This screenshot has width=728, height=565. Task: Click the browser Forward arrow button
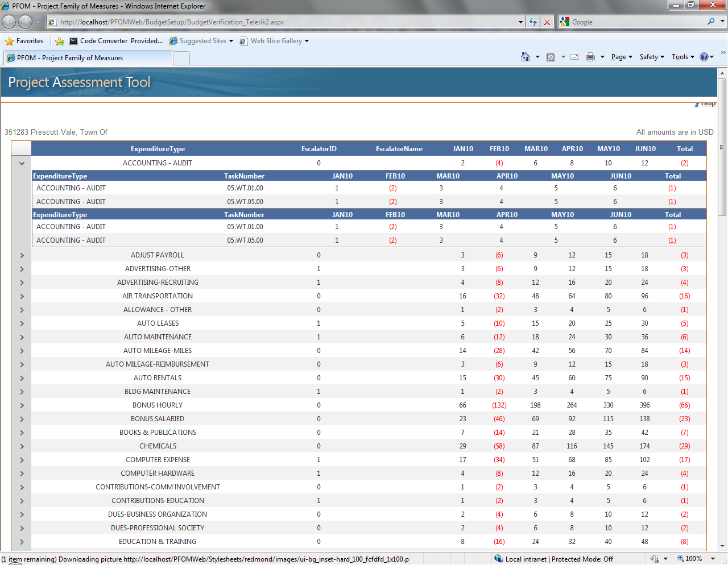coord(26,22)
